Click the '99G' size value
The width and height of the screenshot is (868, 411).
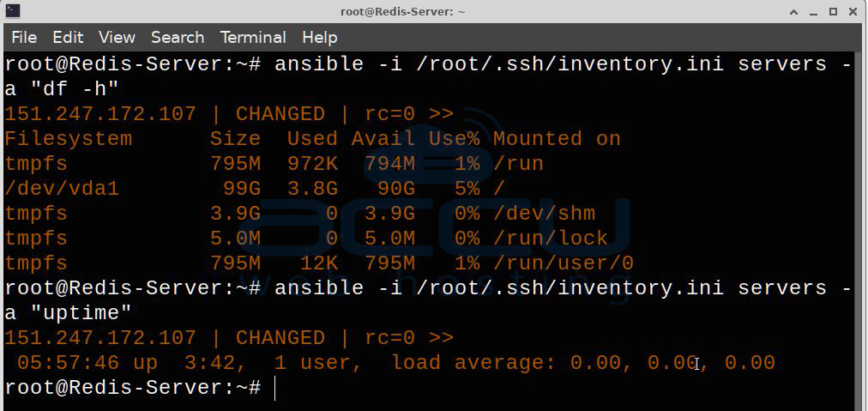tap(242, 189)
